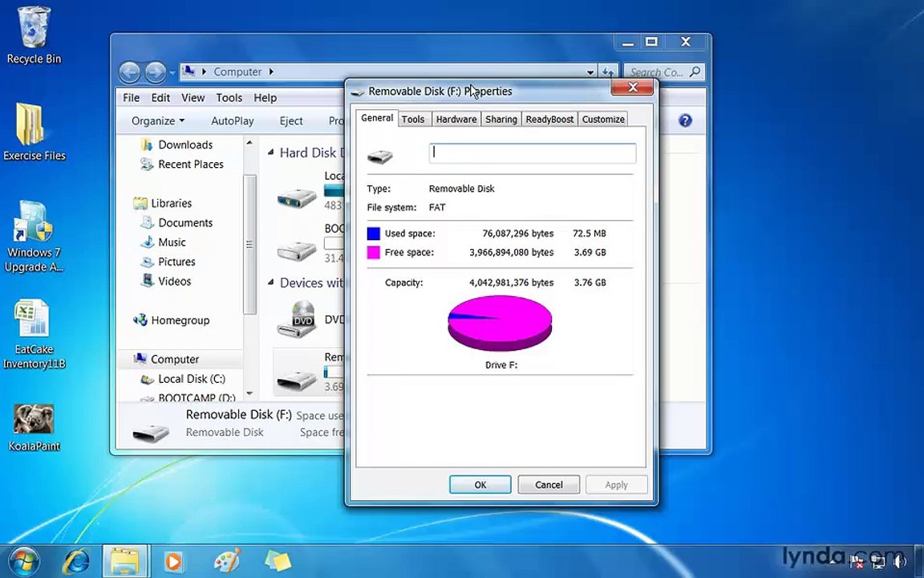The image size is (924, 578).
Task: Select the KoalaPaint desktop icon
Action: click(x=34, y=427)
